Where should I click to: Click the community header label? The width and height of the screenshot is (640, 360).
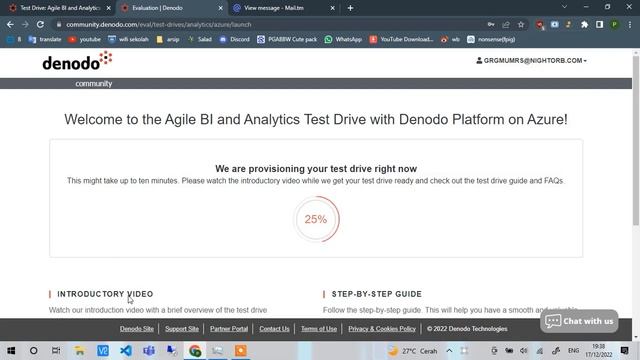click(x=93, y=84)
